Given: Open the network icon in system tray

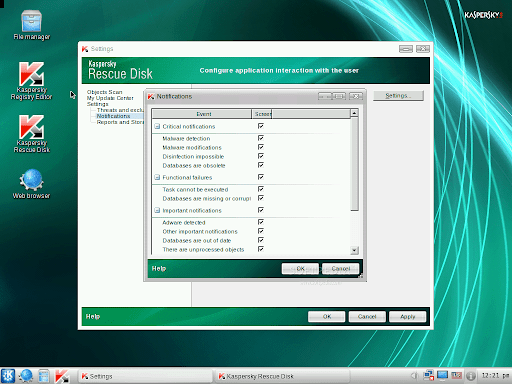Looking at the screenshot, I should [429, 376].
